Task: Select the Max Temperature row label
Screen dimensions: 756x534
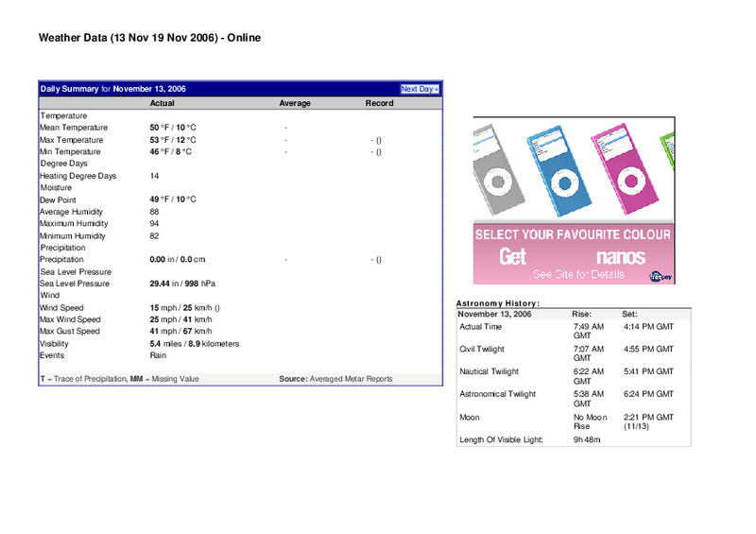Action: coord(72,140)
